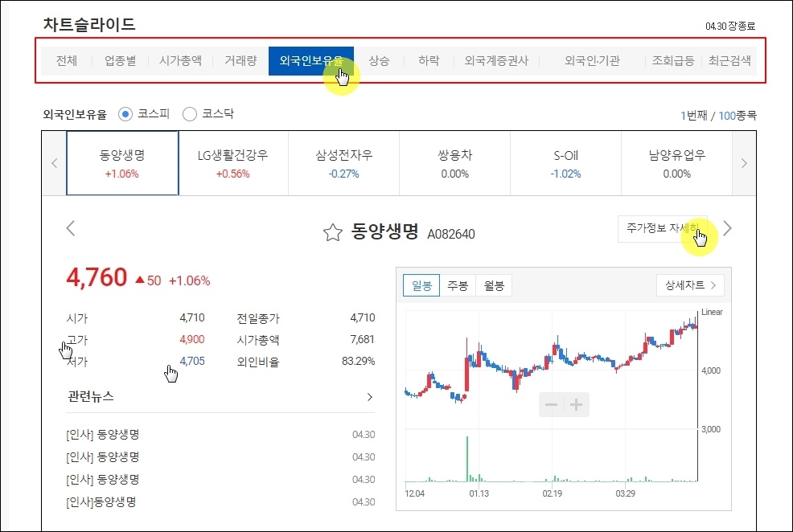Click the Linear scale label on chart

point(712,313)
